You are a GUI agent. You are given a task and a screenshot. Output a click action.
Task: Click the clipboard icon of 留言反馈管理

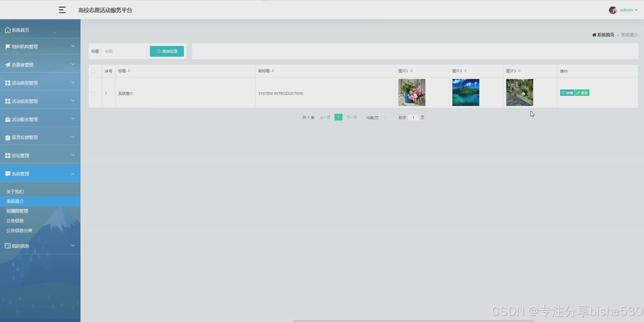point(8,137)
